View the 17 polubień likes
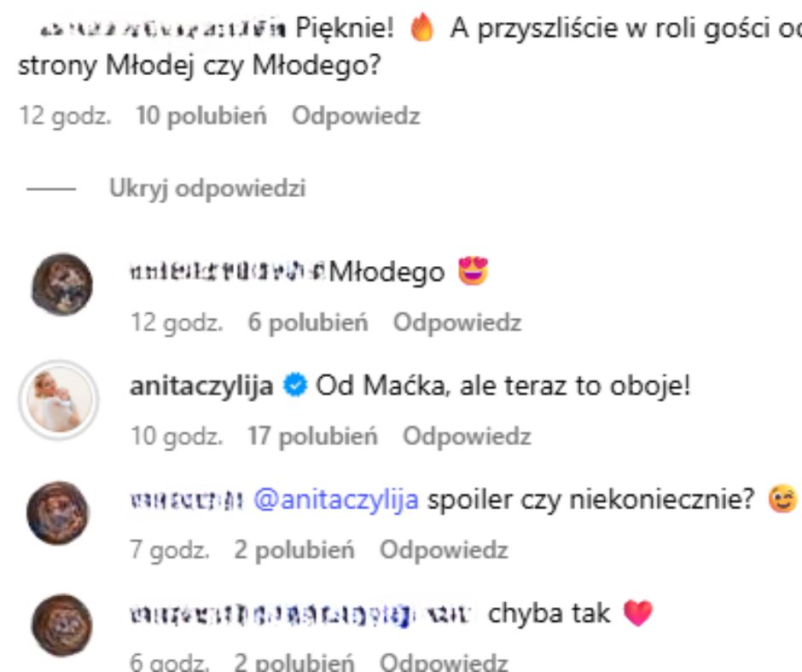 point(312,437)
